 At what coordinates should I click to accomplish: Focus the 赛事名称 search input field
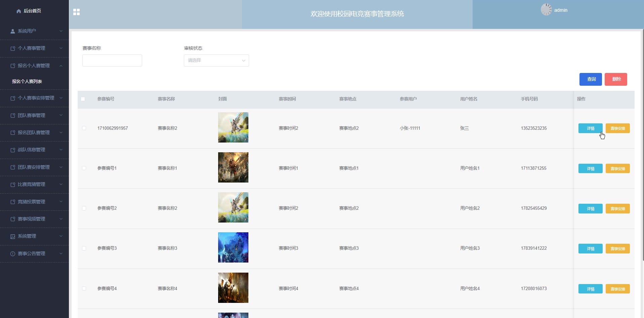(112, 61)
